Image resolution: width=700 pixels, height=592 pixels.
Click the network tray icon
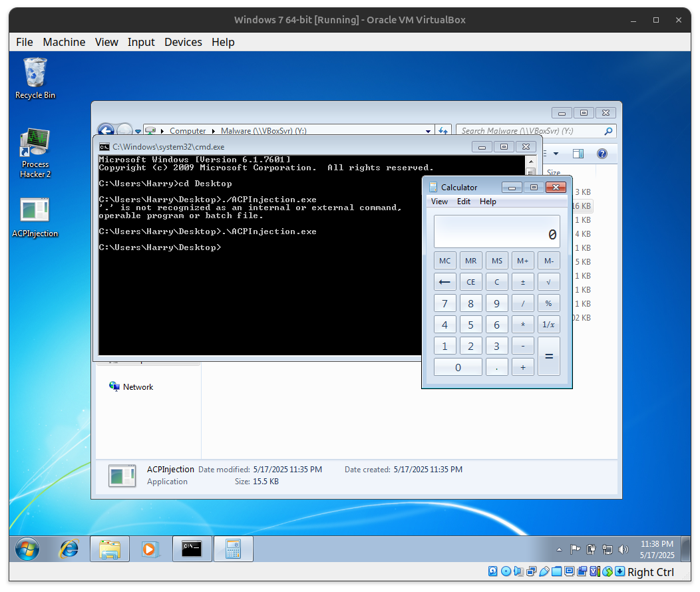coord(607,549)
